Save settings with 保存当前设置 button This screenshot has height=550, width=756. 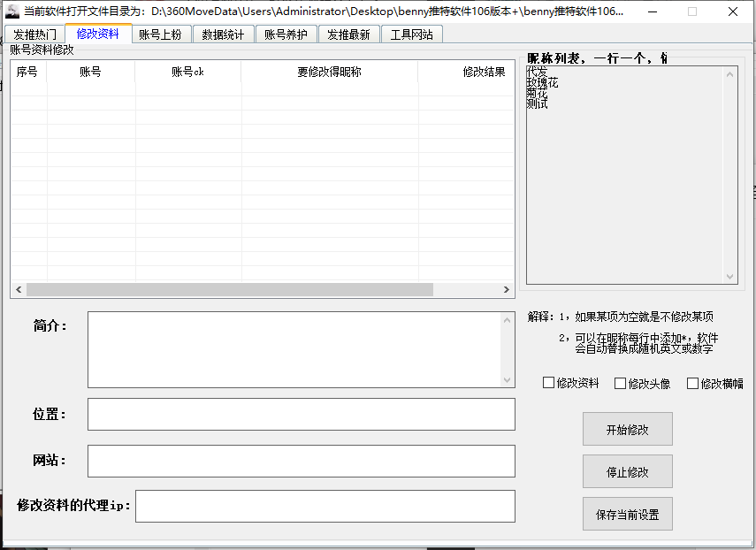pos(627,514)
